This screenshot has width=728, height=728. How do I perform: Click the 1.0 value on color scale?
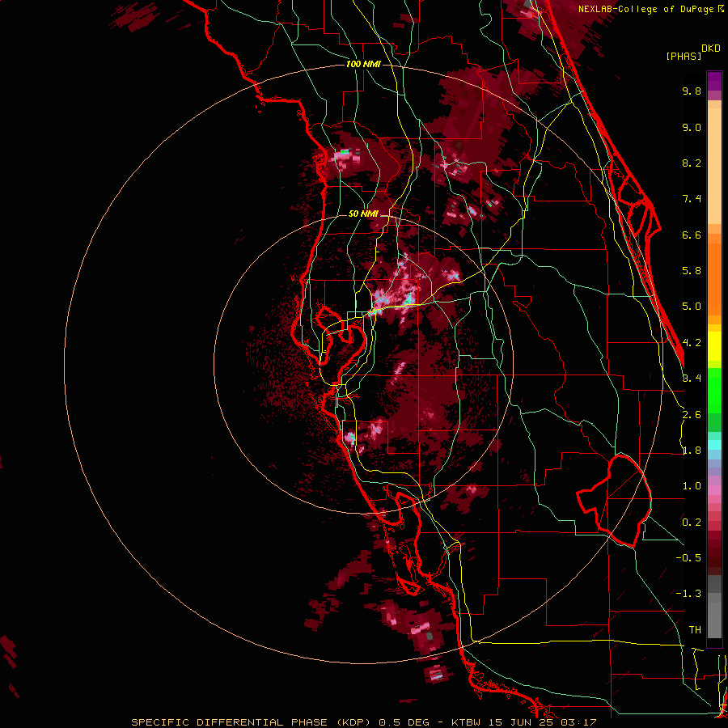[x=692, y=486]
